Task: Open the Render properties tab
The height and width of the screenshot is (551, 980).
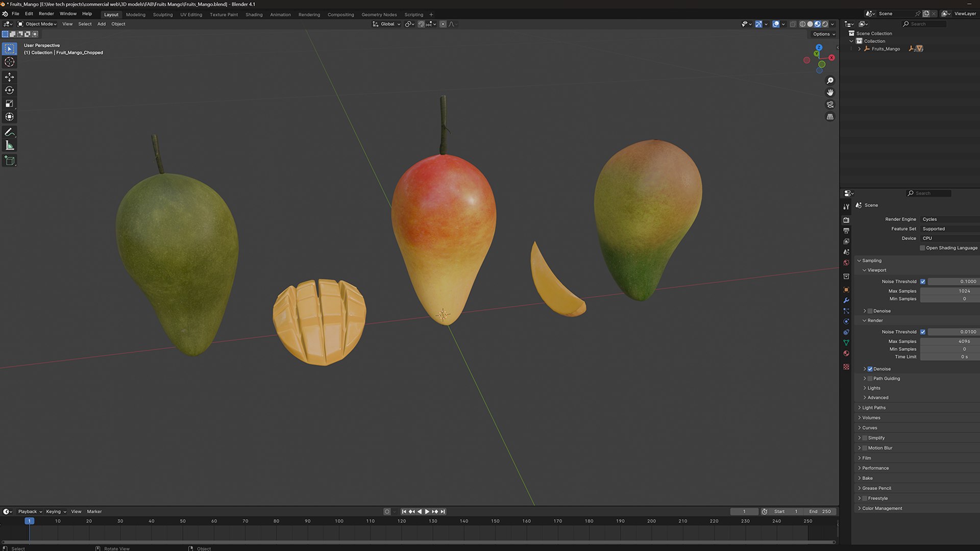Action: [x=846, y=220]
